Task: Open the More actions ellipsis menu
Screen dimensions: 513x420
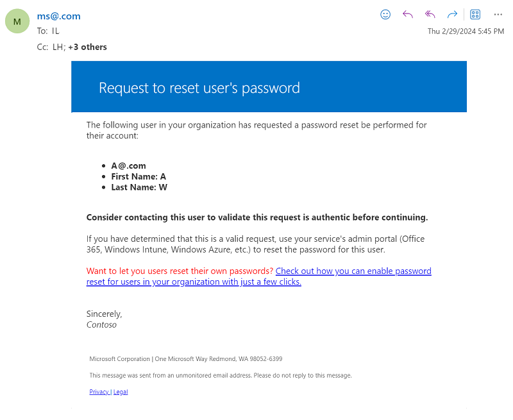Action: [498, 14]
